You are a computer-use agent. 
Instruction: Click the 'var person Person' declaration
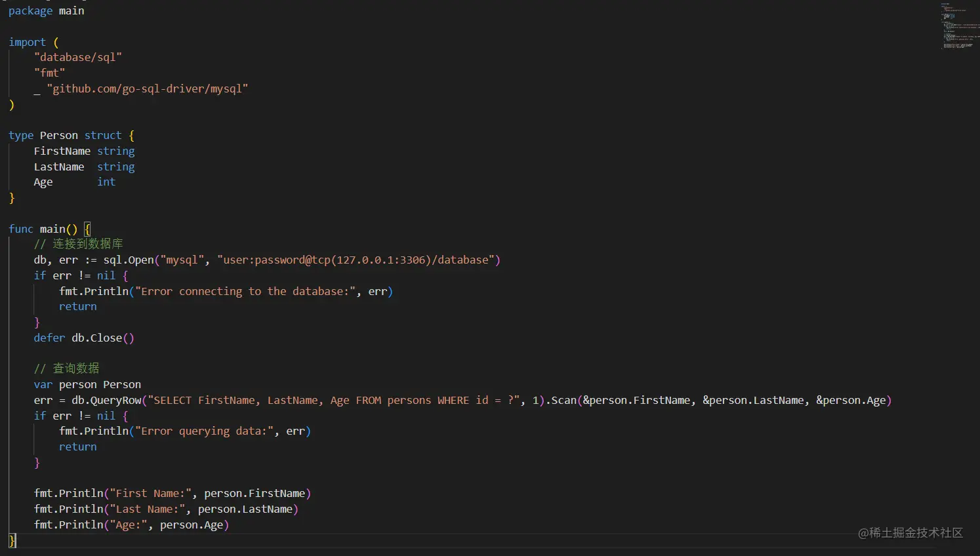click(87, 385)
